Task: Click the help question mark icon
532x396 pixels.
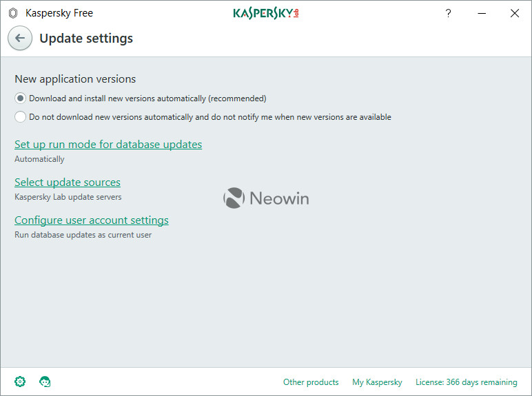Action: 448,13
